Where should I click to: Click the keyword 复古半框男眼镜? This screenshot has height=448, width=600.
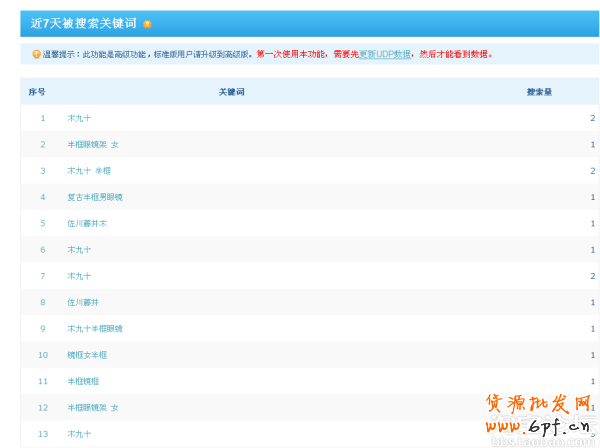click(x=95, y=197)
